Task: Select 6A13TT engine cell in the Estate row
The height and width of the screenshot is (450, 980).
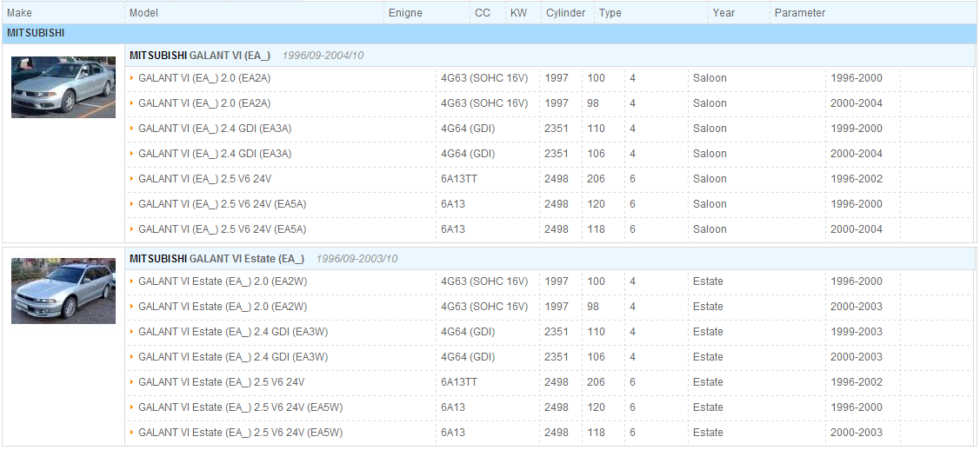Action: click(x=459, y=381)
